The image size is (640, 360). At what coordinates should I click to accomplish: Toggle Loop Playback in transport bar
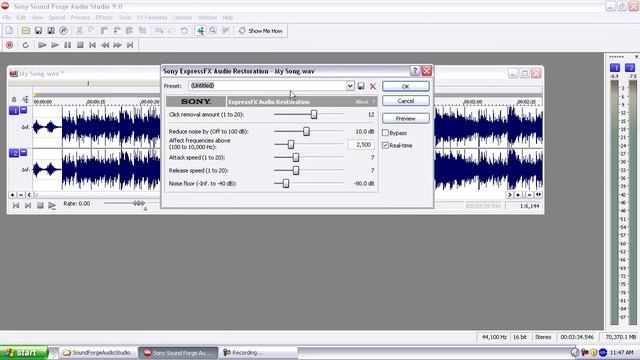pyautogui.click(x=25, y=45)
